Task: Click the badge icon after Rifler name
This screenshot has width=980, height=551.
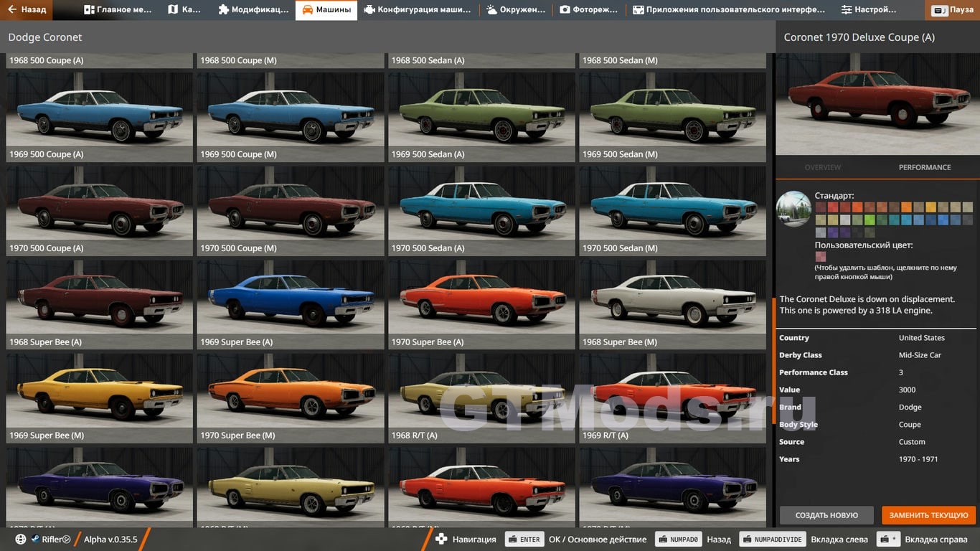Action: (x=66, y=540)
